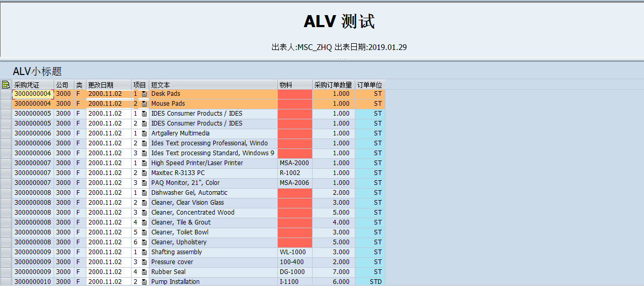This screenshot has height=286, width=644.
Task: Click the splitter handle below header panel
Action: pos(342,59)
